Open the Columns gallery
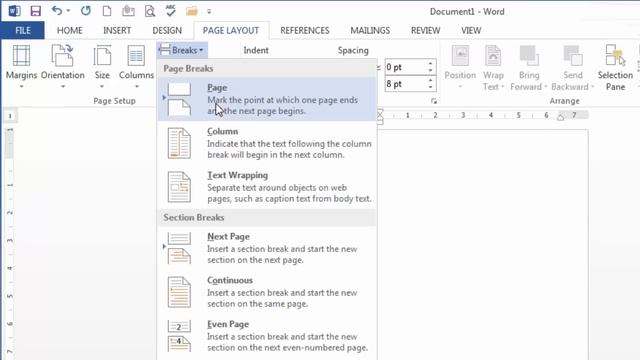This screenshot has height=360, width=640. (x=136, y=66)
